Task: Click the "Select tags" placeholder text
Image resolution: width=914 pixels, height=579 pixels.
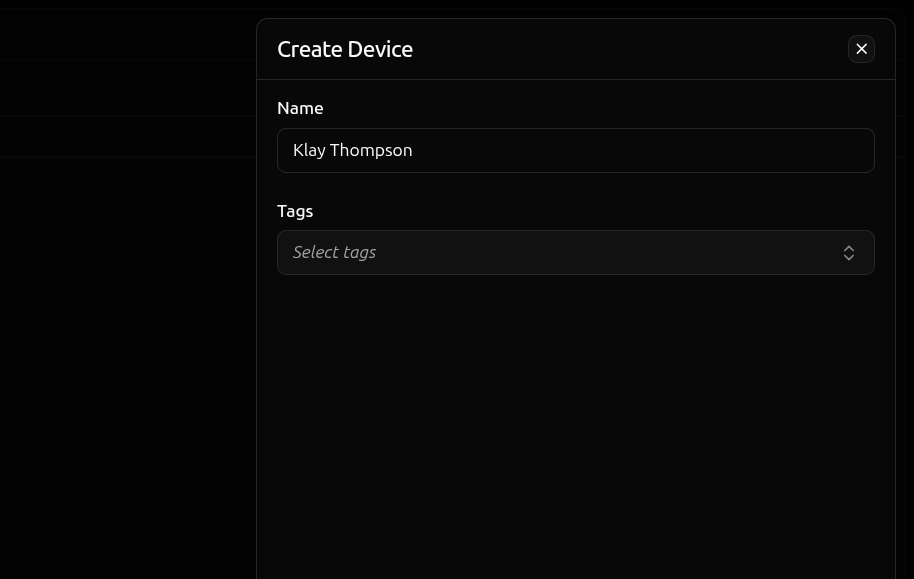Action: [x=334, y=252]
